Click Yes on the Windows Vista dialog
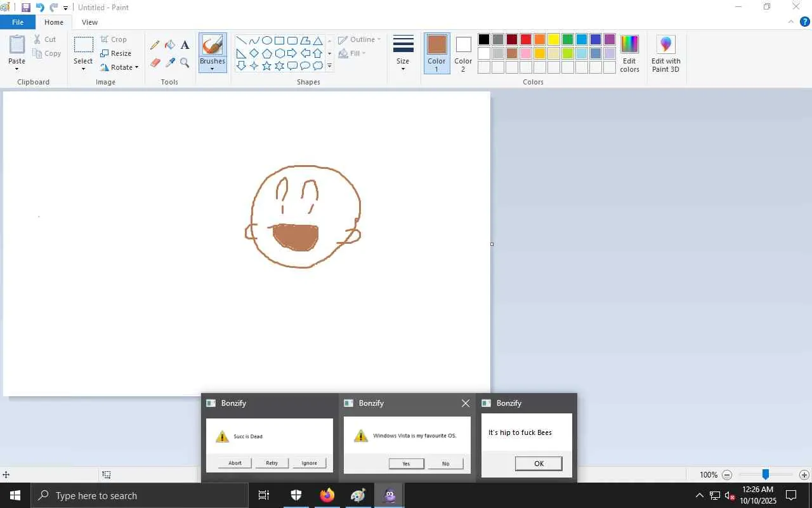The height and width of the screenshot is (508, 812). (406, 464)
